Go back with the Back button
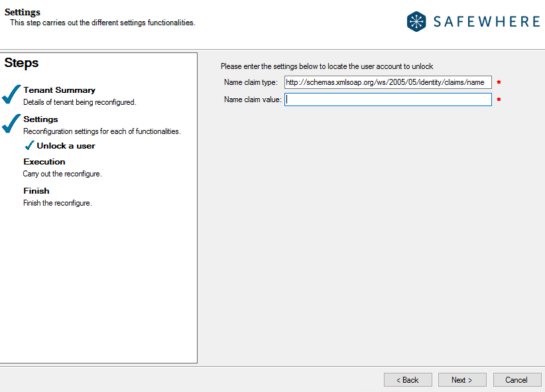The image size is (545, 392). point(408,380)
